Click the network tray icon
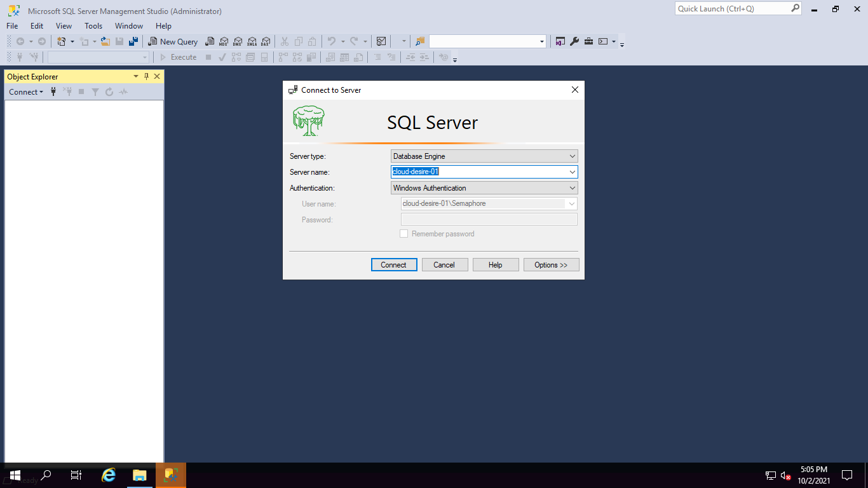Viewport: 868px width, 488px height. [x=771, y=475]
